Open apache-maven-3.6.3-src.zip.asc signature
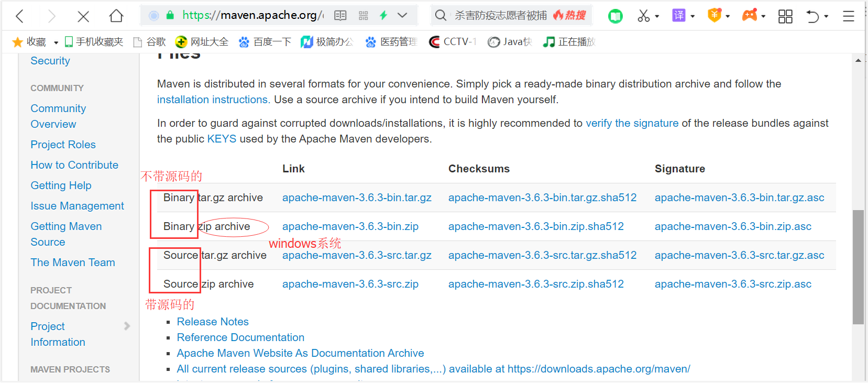This screenshot has width=868, height=383. click(x=733, y=284)
